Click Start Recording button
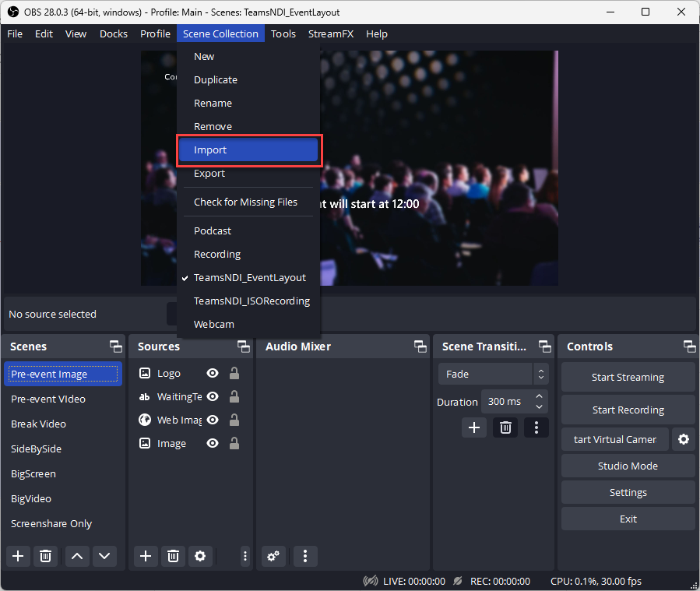The height and width of the screenshot is (591, 700). pos(628,410)
